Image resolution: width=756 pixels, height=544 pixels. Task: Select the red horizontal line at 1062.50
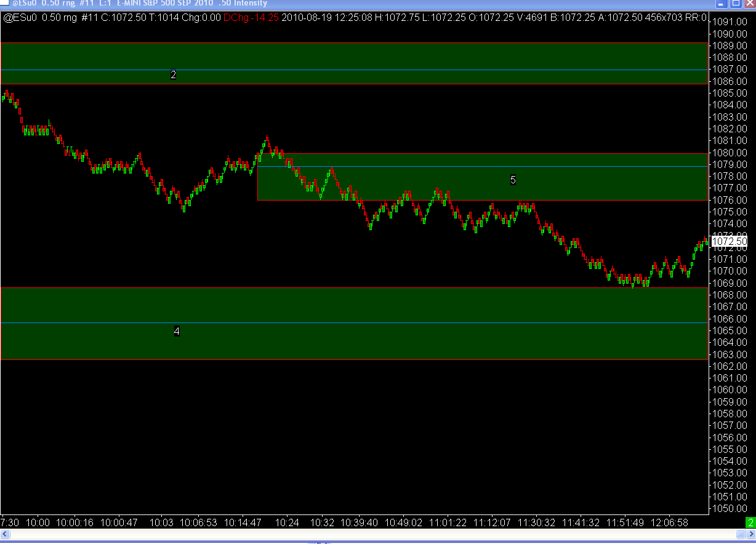pos(354,359)
